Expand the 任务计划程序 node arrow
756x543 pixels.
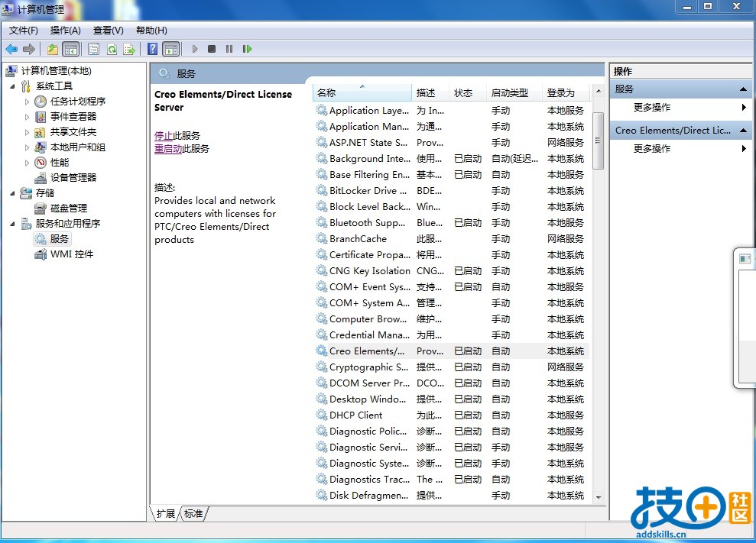[x=27, y=102]
